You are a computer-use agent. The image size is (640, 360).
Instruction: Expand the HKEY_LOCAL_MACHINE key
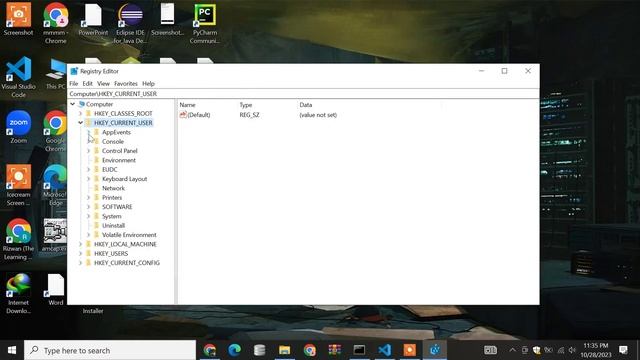click(80, 244)
